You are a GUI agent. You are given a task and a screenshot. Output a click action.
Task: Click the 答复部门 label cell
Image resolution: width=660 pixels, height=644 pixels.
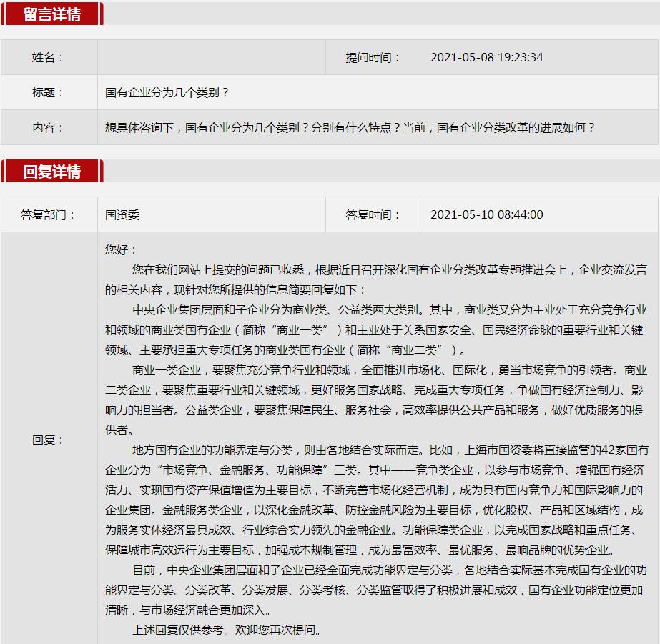(x=49, y=214)
